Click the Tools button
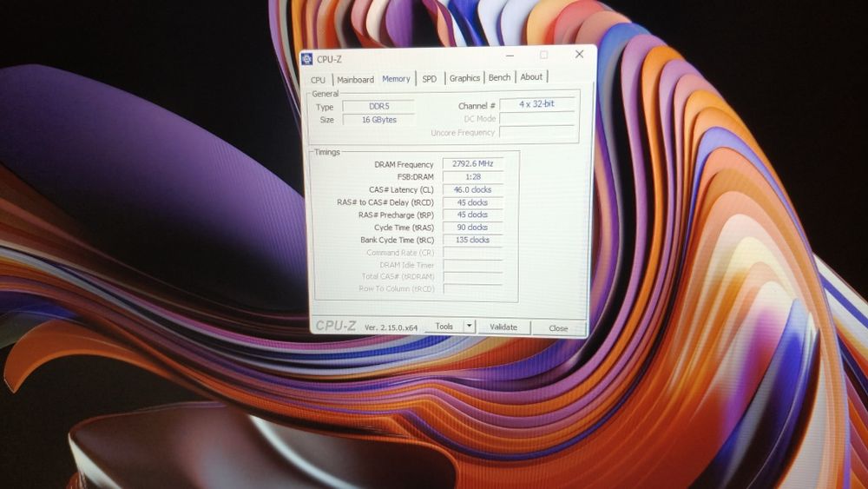The width and height of the screenshot is (868, 489). (444, 327)
